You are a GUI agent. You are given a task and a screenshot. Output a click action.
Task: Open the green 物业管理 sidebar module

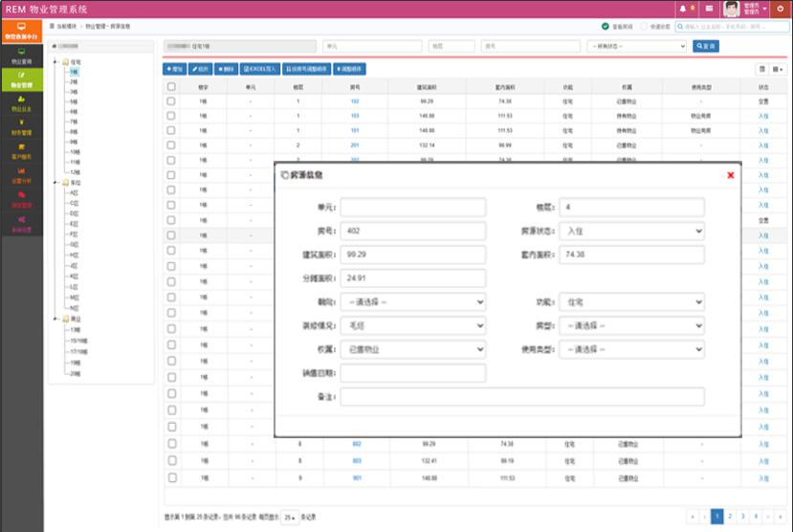tap(21, 79)
